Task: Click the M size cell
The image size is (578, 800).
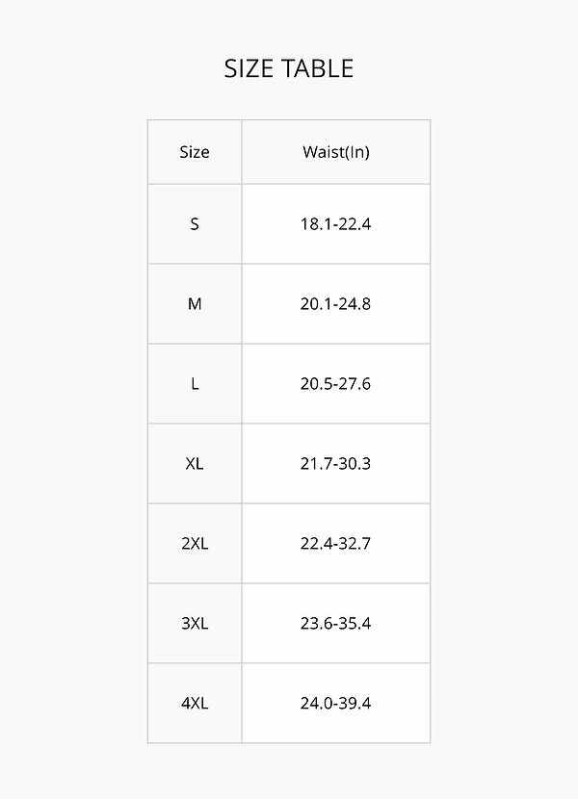Action: point(194,304)
